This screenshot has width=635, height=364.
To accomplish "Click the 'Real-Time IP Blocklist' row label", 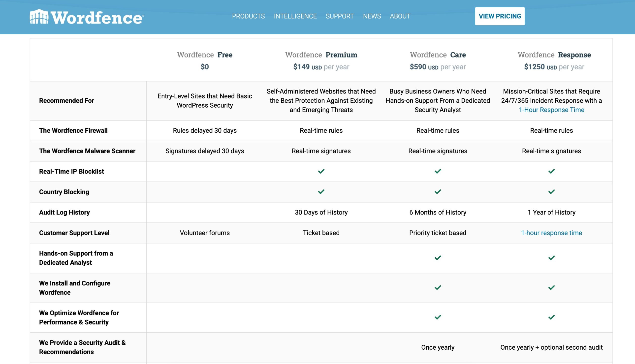I will [71, 172].
